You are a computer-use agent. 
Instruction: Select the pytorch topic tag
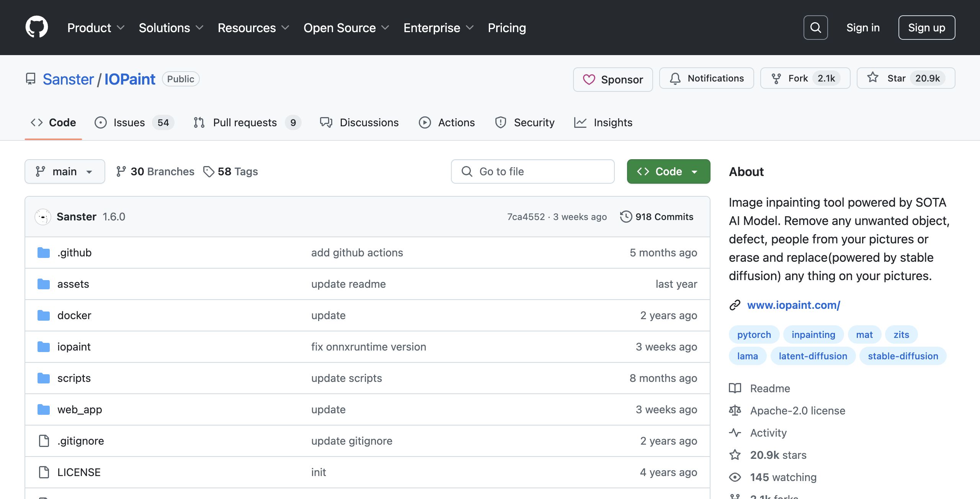point(754,334)
